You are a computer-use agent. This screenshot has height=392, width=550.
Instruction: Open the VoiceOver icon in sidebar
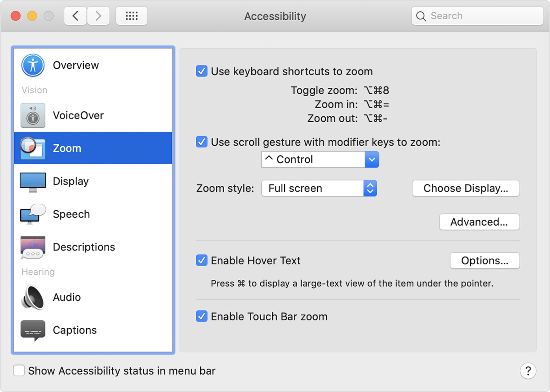[33, 115]
